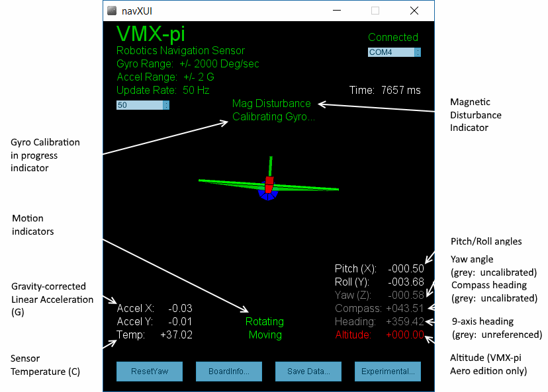Select the Rotating motion indicator
Screen dimensions: 548x392
coord(265,322)
